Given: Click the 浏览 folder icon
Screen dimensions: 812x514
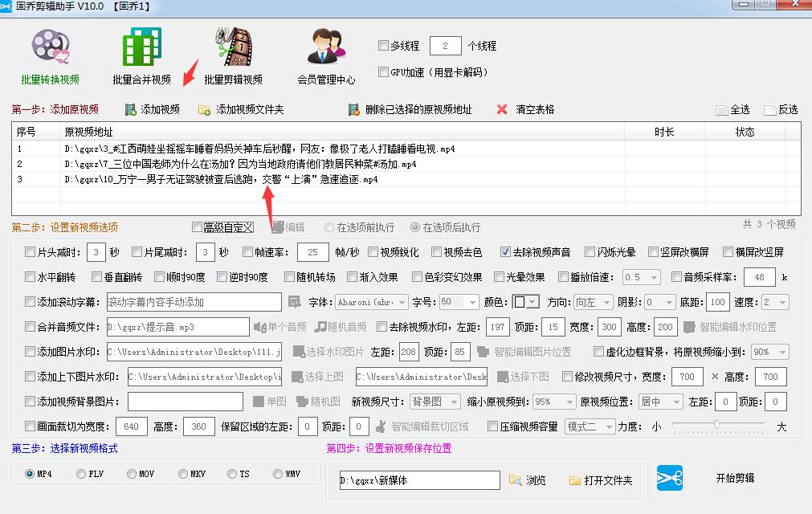Looking at the screenshot, I should coord(516,479).
